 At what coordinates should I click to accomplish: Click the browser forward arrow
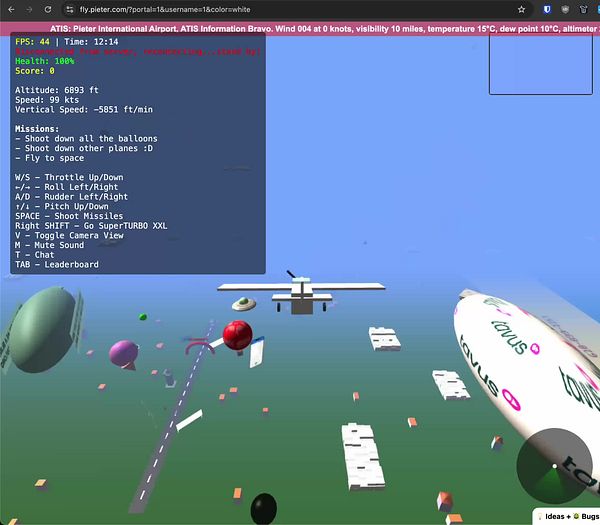[x=29, y=10]
